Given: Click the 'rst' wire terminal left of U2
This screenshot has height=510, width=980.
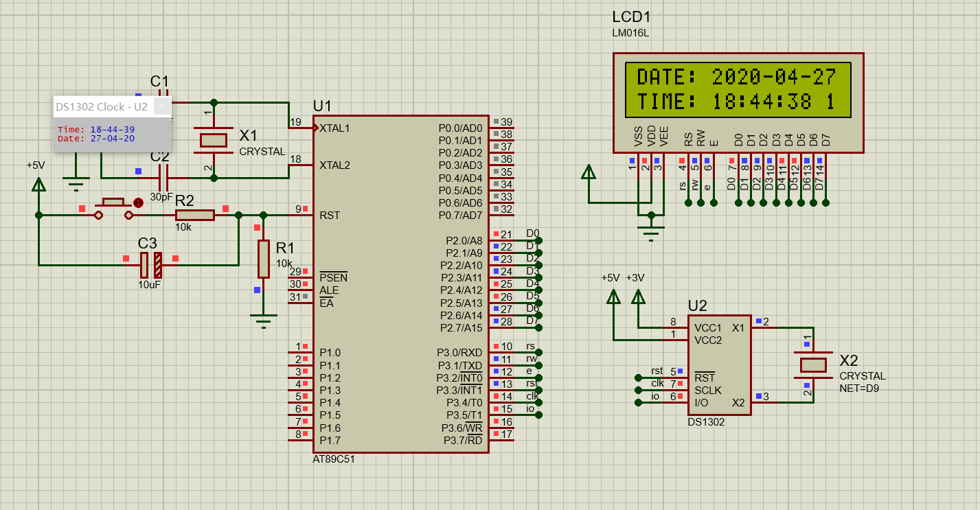Looking at the screenshot, I should [x=639, y=378].
